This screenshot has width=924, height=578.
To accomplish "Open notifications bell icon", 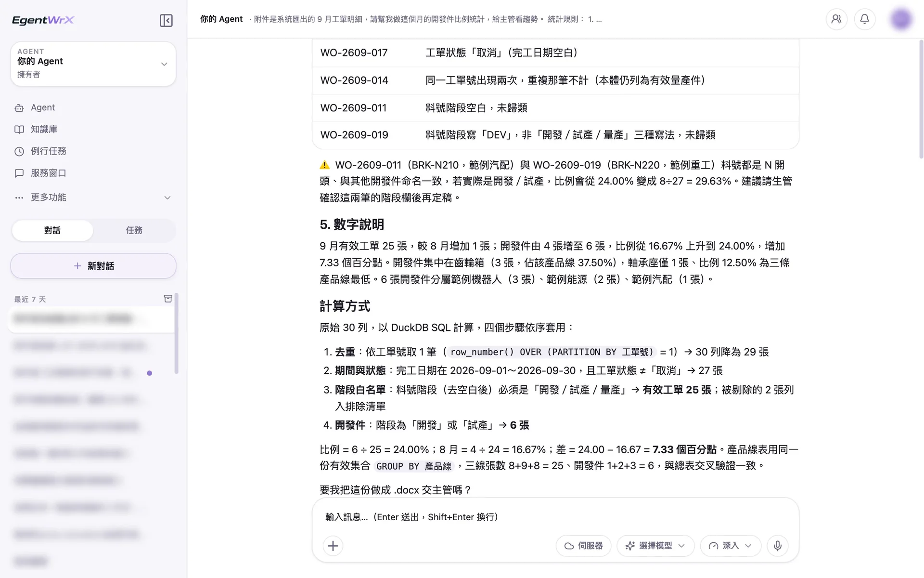I will (x=865, y=19).
